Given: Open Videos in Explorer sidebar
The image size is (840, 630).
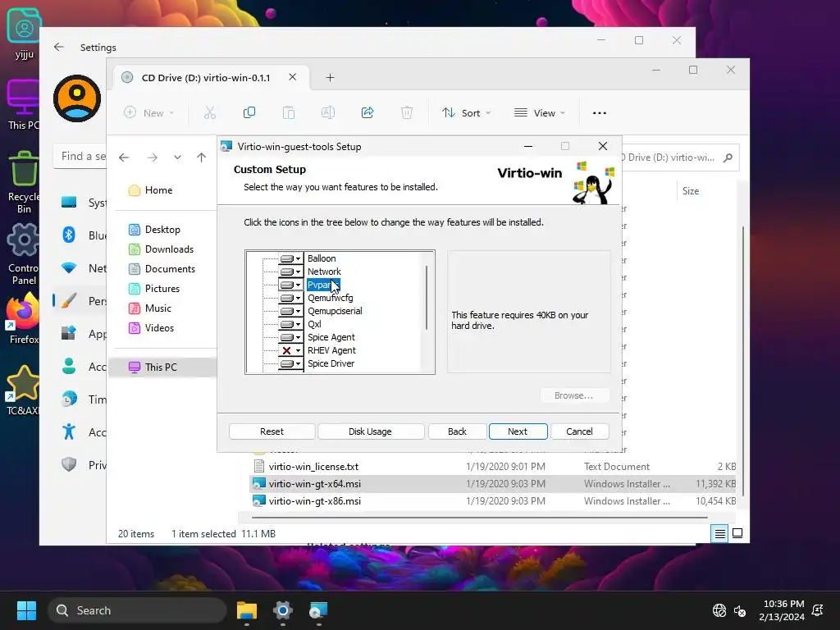Looking at the screenshot, I should tap(152, 328).
